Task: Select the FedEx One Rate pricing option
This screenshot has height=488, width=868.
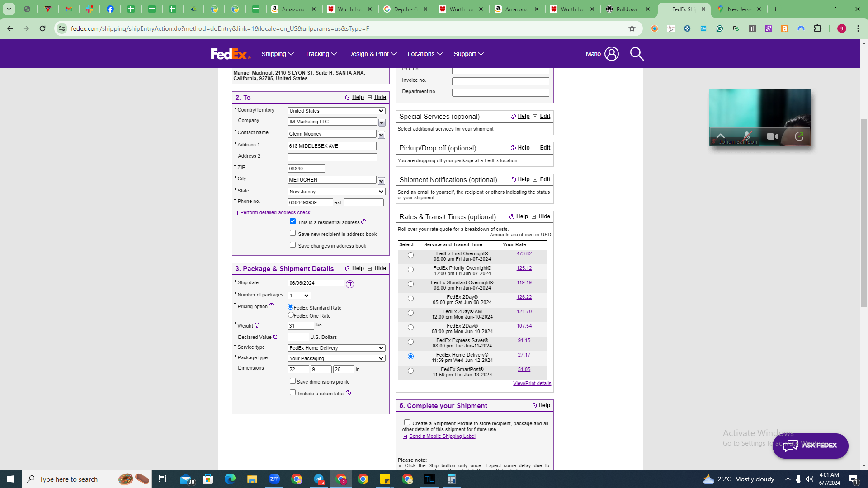Action: coord(291,315)
